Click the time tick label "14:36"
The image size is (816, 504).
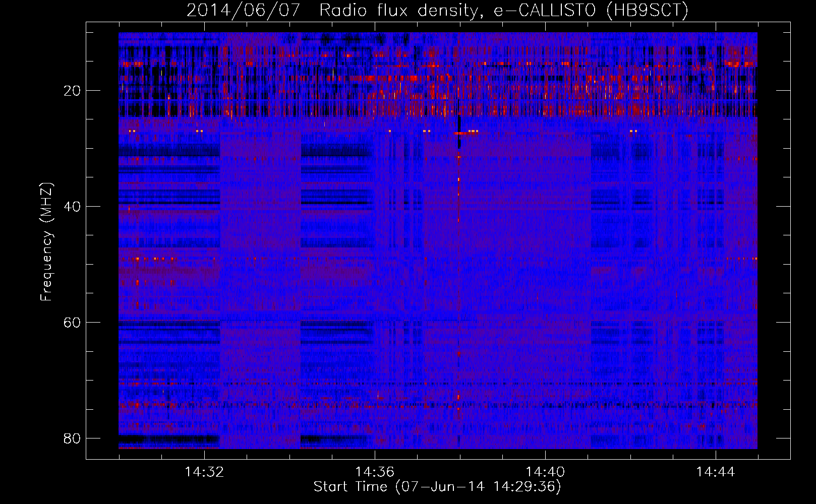point(375,472)
